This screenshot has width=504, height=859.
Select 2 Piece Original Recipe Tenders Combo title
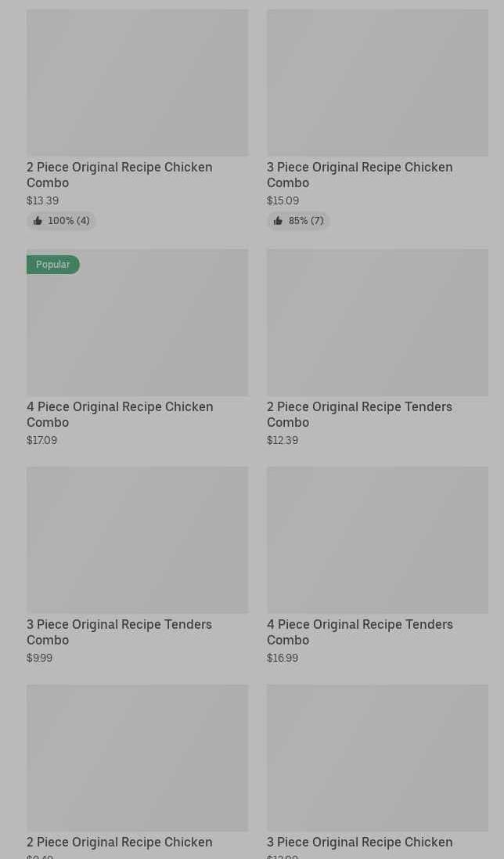tap(359, 414)
